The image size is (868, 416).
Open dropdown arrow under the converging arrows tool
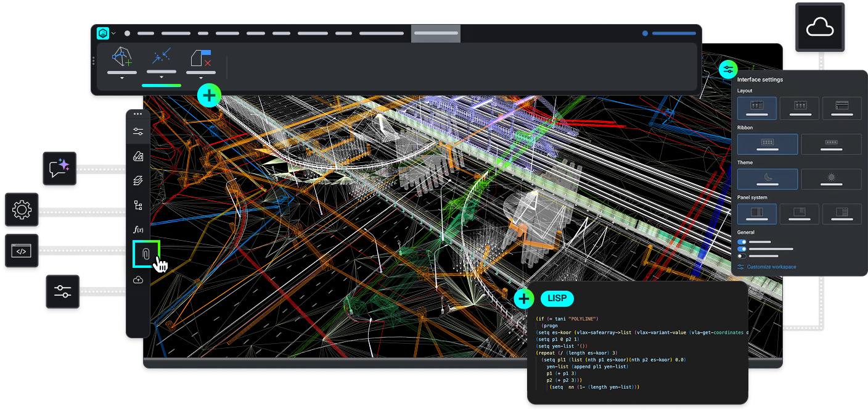click(x=162, y=78)
